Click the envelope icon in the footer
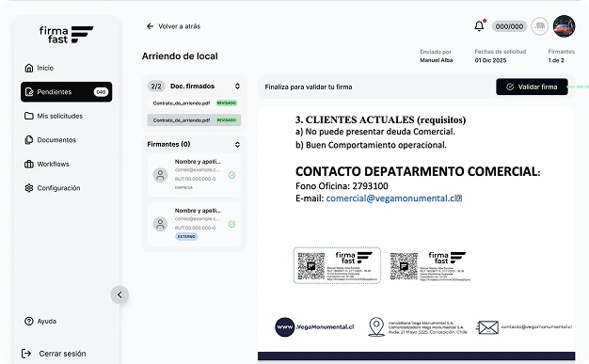 [487, 327]
